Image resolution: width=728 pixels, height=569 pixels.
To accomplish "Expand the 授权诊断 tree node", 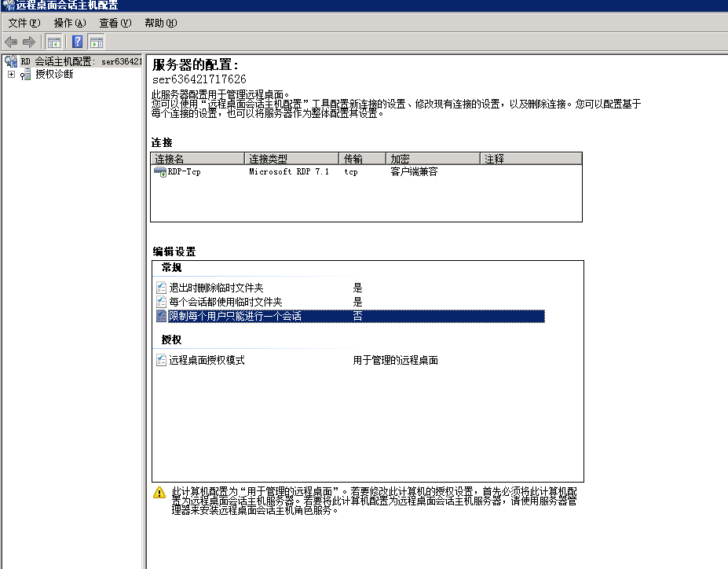I will click(11, 75).
